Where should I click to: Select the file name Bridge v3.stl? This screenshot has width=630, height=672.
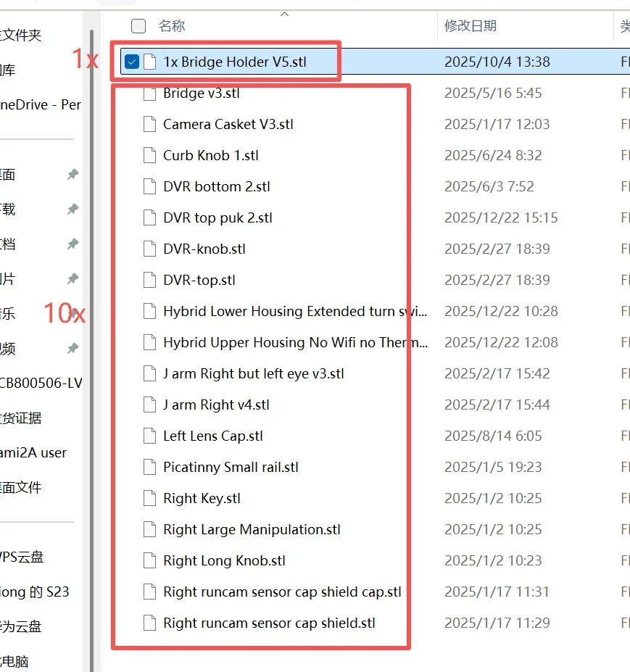202,93
